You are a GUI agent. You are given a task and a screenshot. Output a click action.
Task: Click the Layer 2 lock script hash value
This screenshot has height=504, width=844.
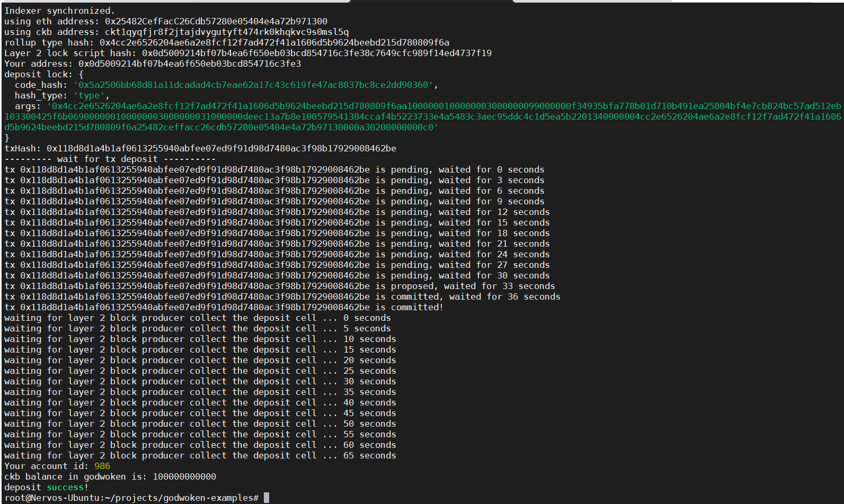click(317, 53)
